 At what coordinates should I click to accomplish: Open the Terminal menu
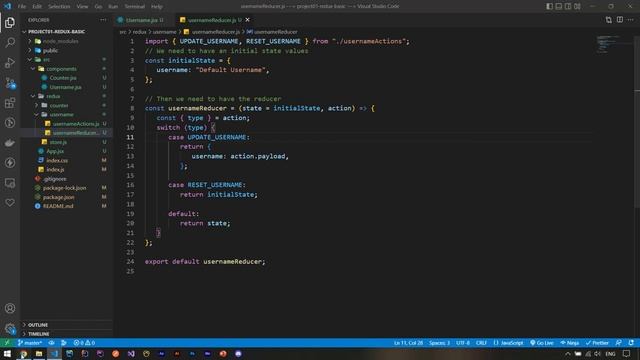click(135, 7)
